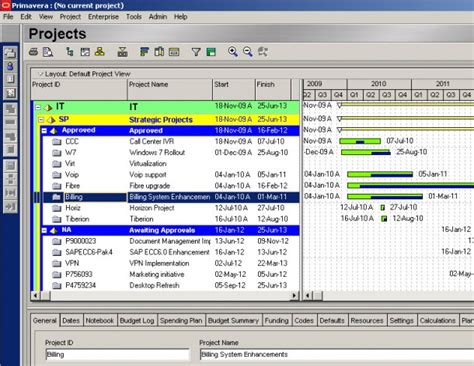
Task: Open the View menu
Action: 46,17
